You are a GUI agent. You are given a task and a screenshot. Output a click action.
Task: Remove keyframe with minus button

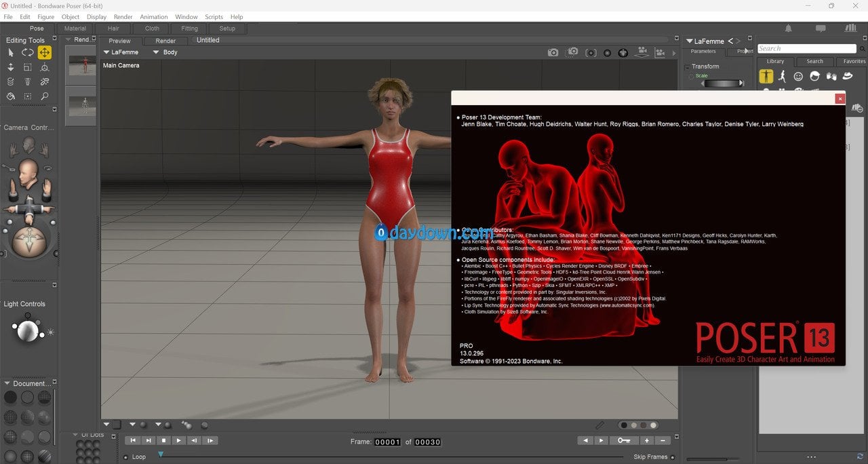pyautogui.click(x=663, y=440)
